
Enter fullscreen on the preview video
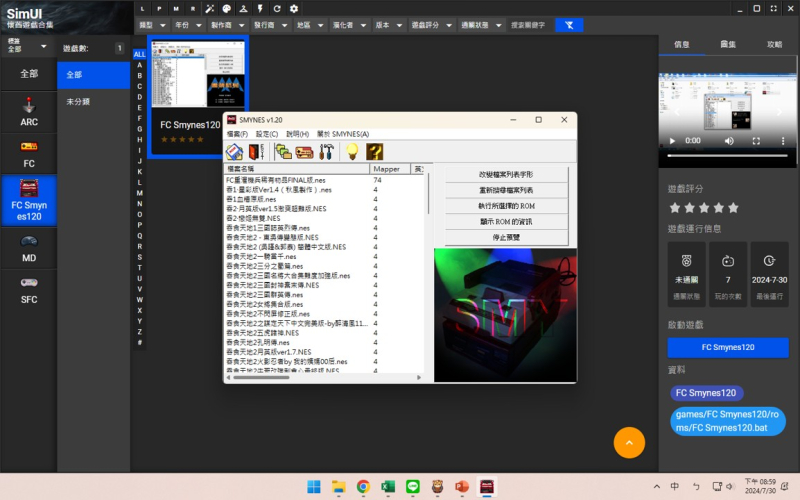tap(756, 141)
